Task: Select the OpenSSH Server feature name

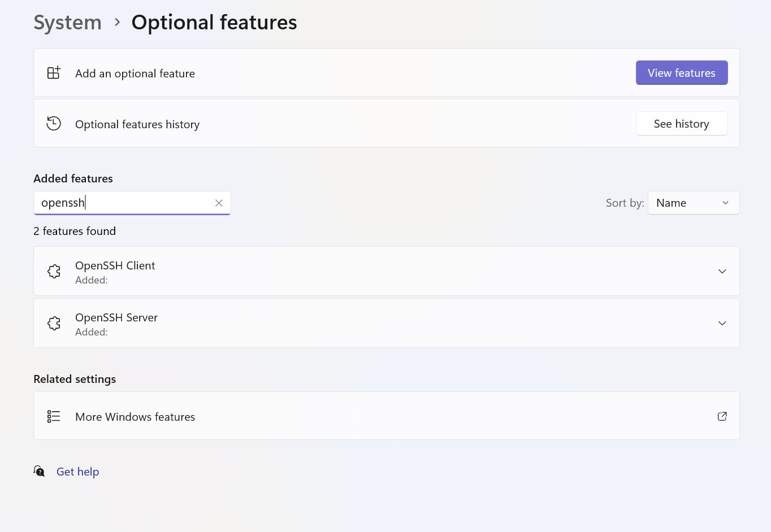Action: (x=116, y=317)
